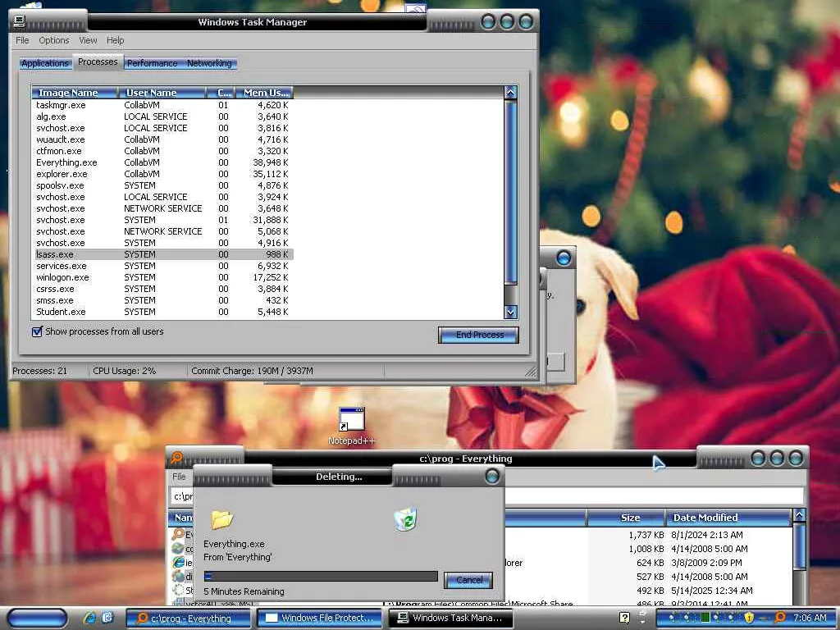The image size is (840, 630).
Task: Select the Everything.exe process row
Action: [x=162, y=162]
